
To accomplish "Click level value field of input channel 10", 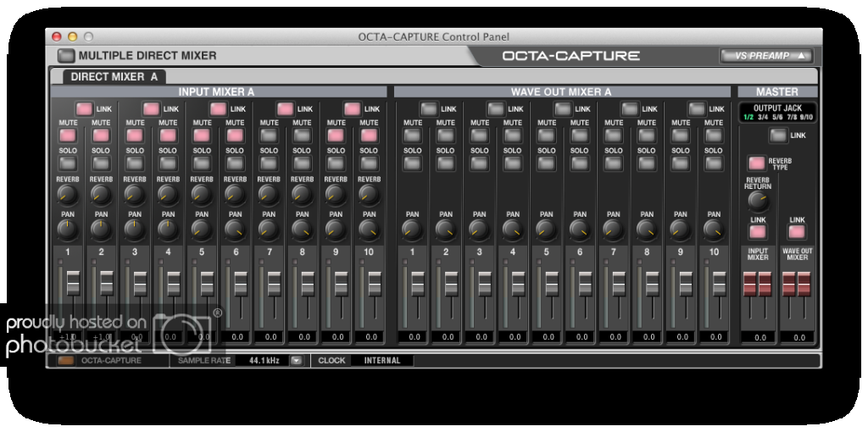I will coord(371,337).
